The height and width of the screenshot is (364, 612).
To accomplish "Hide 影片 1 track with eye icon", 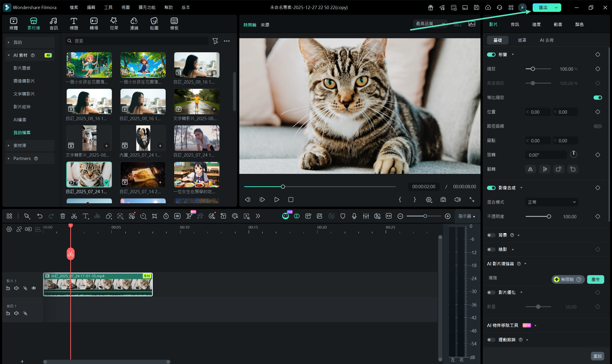I will click(34, 288).
